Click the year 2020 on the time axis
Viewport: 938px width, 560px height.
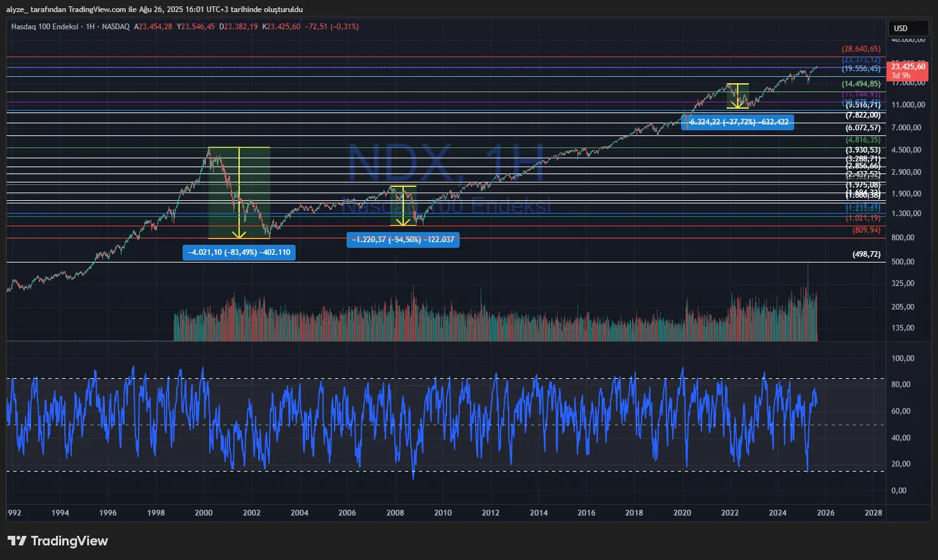682,513
